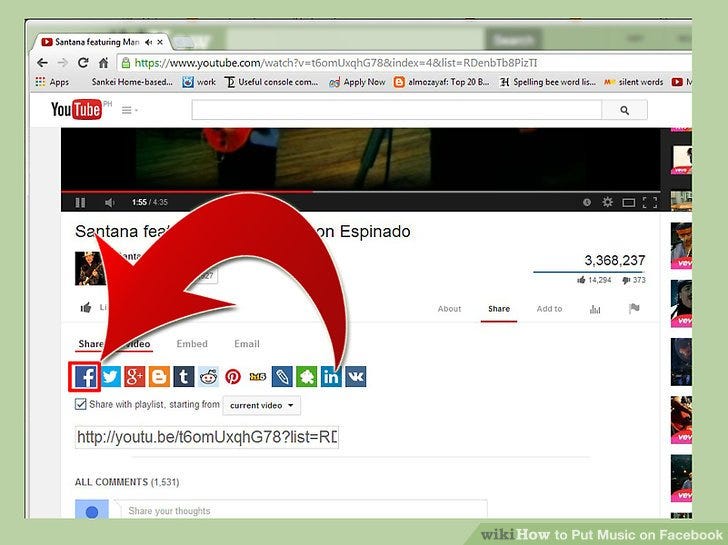This screenshot has height=545, width=728.
Task: Click the 3,368,237 view count
Action: click(614, 260)
